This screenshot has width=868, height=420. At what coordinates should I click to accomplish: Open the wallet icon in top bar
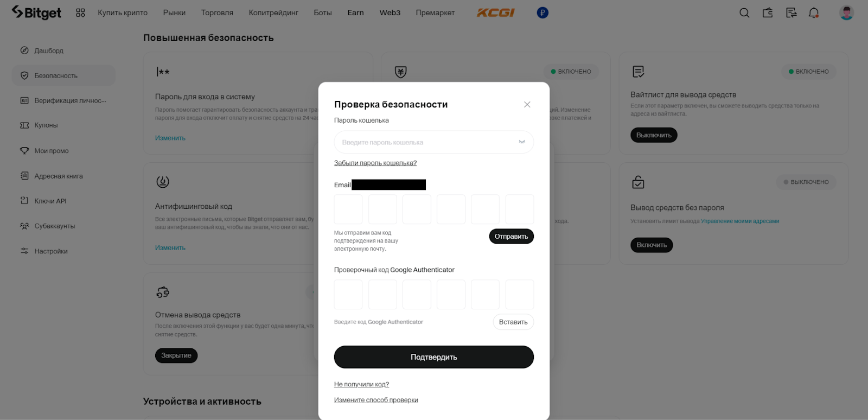point(768,13)
